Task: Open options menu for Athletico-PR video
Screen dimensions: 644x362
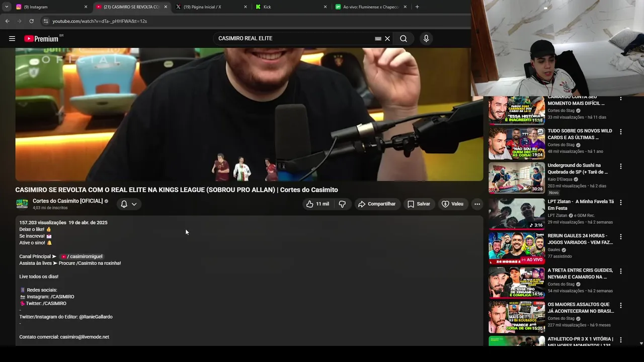Action: click(620, 340)
